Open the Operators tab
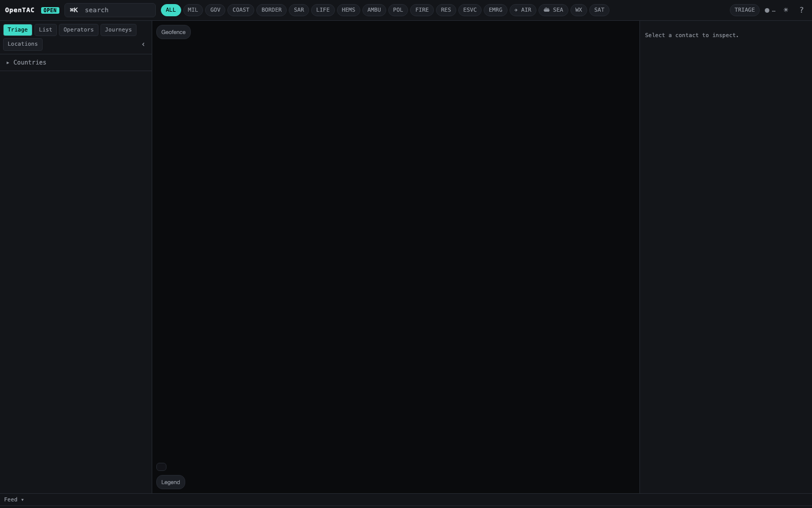The height and width of the screenshot is (508, 812). point(79,30)
